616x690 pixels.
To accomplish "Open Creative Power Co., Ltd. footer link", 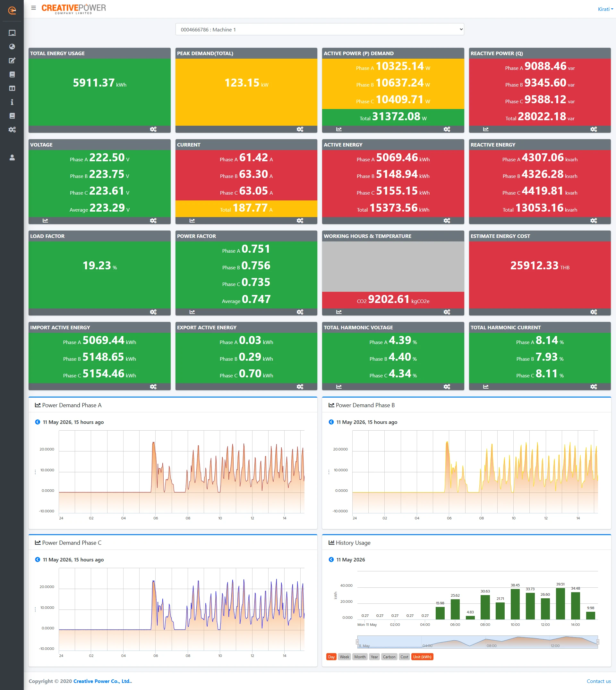I will pos(103,681).
